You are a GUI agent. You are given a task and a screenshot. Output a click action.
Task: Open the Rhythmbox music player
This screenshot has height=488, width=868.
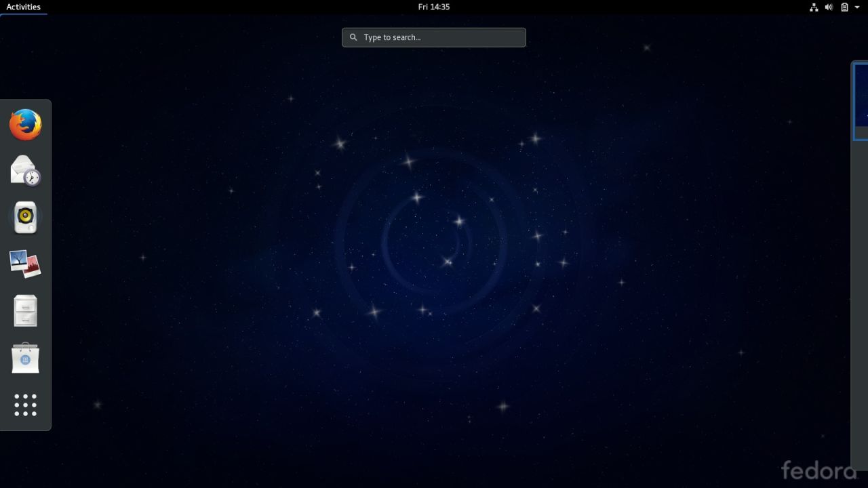25,217
